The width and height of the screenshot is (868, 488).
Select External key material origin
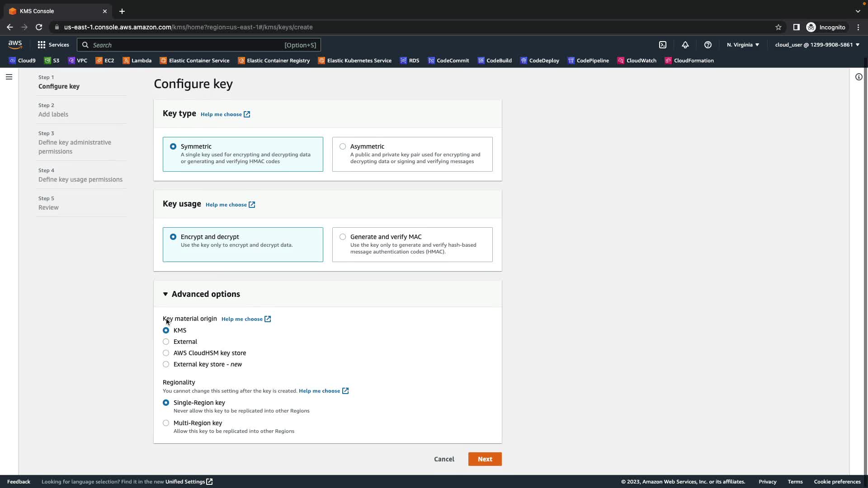tap(166, 342)
